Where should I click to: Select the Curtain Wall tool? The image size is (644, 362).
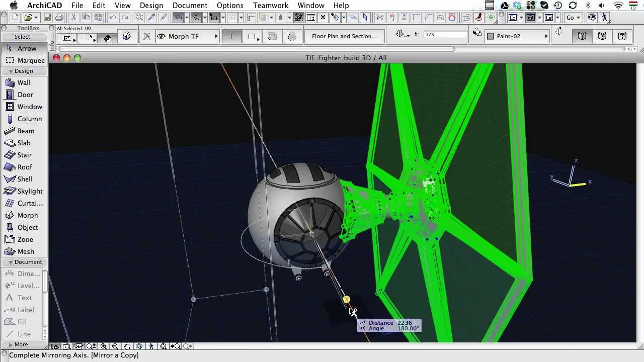(x=24, y=203)
